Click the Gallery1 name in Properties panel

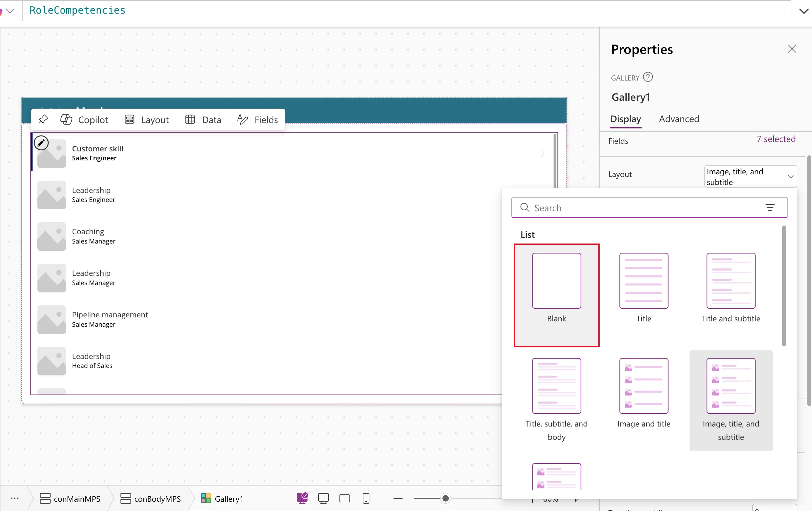coord(630,97)
